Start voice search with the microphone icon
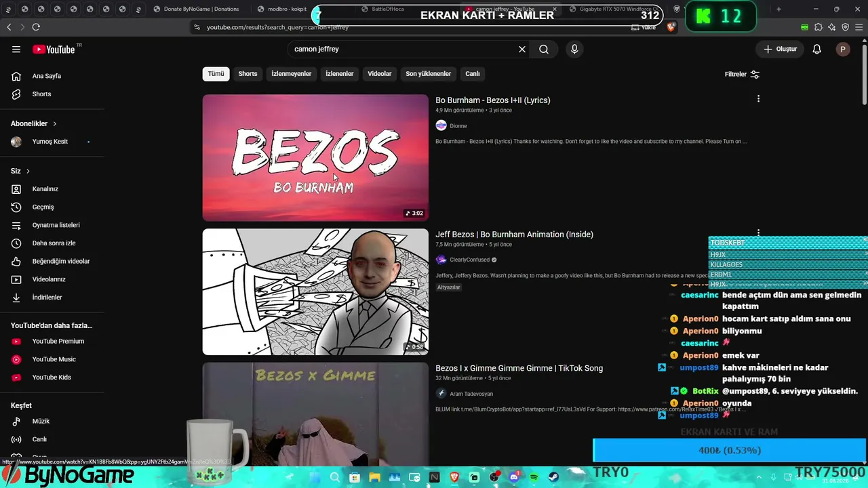This screenshot has width=868, height=488. (x=574, y=49)
